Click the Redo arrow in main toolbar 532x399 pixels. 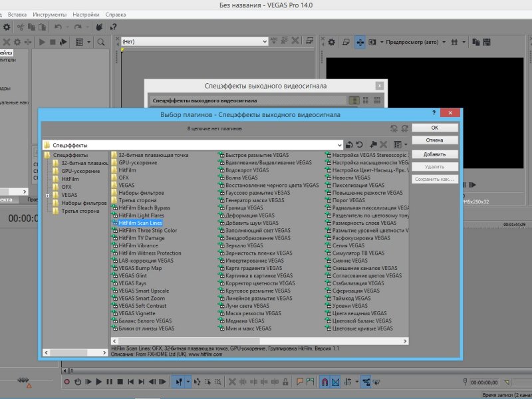[78, 27]
